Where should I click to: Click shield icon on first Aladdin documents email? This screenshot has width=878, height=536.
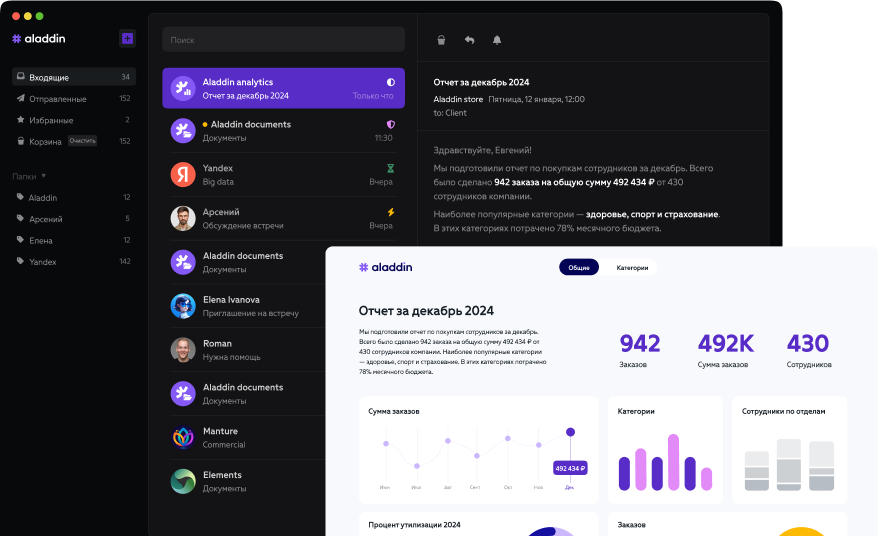[390, 124]
